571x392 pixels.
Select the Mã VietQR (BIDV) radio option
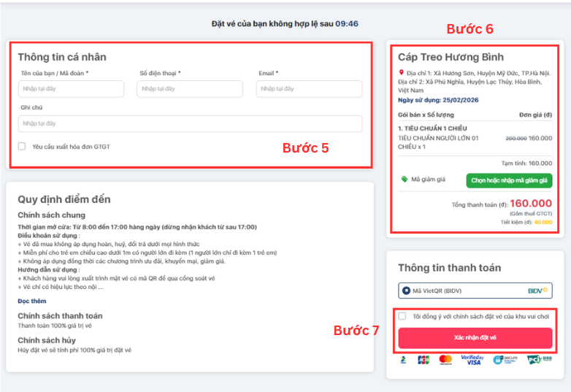point(406,291)
